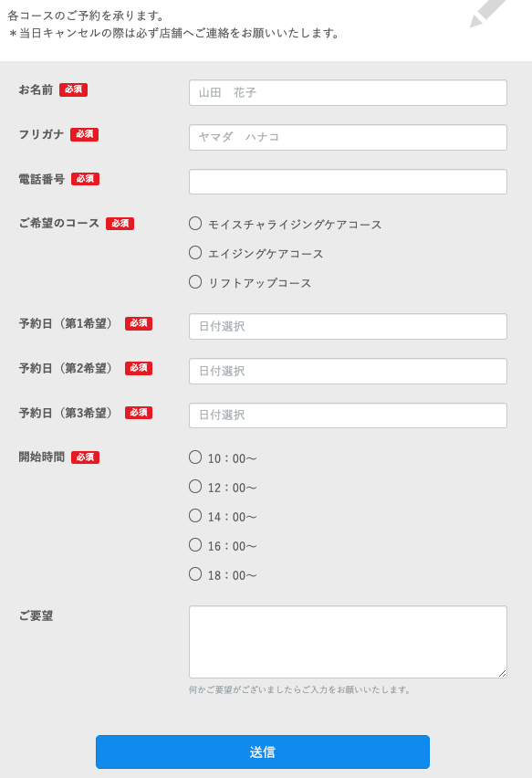The width and height of the screenshot is (532, 778).
Task: Submit form with the 送信 button
Action: click(x=263, y=752)
